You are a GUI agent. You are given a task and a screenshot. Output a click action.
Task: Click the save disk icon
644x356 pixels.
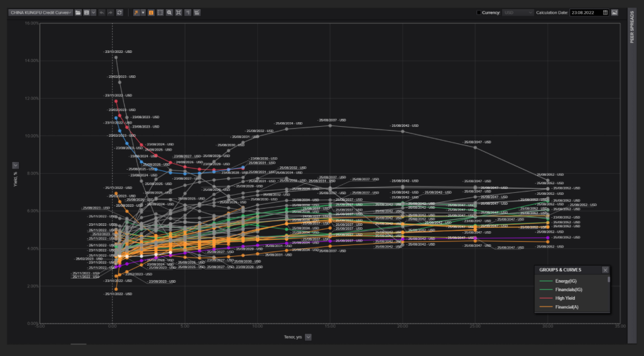(86, 13)
